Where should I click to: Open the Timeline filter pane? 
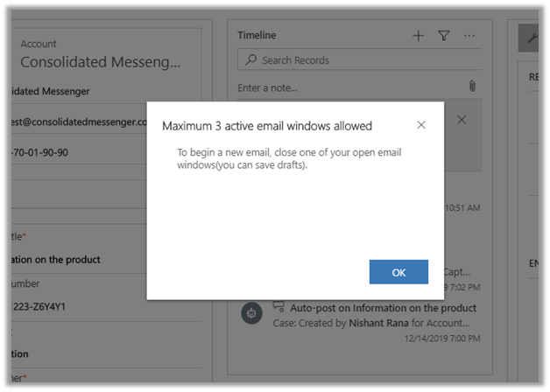[x=444, y=36]
